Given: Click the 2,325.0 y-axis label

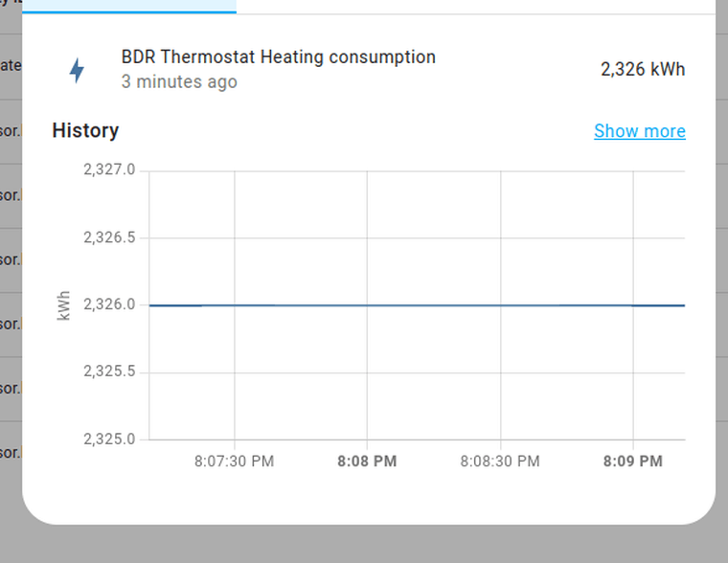Looking at the screenshot, I should coord(109,439).
